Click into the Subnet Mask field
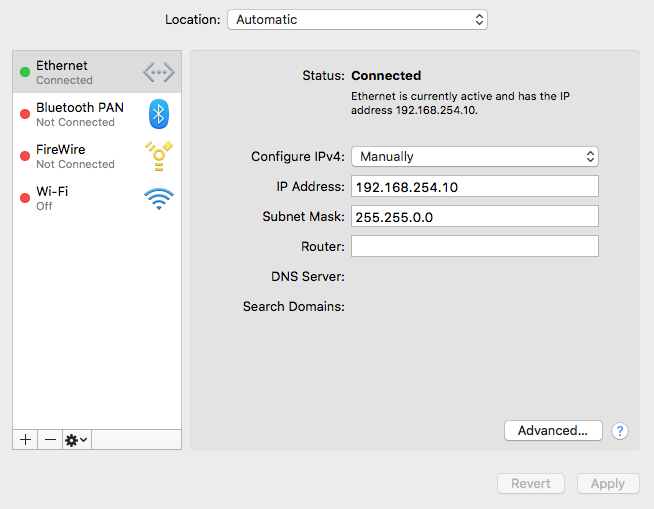The height and width of the screenshot is (509, 654). click(x=474, y=217)
